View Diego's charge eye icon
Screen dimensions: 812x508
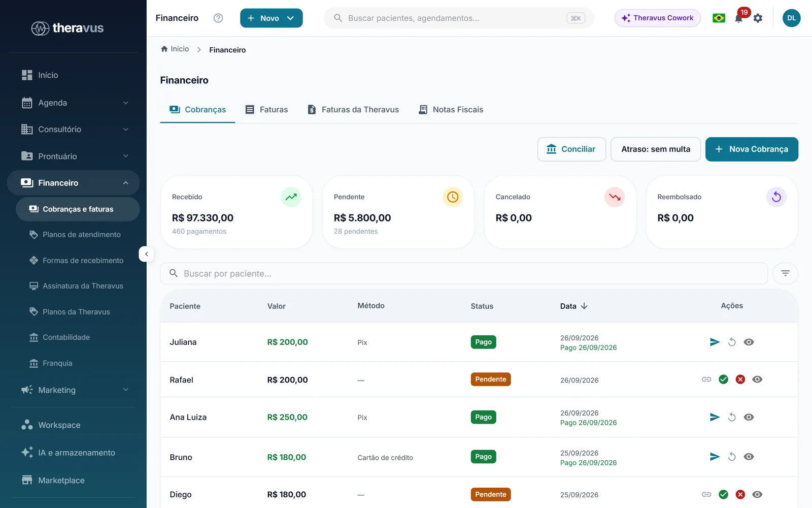point(757,494)
